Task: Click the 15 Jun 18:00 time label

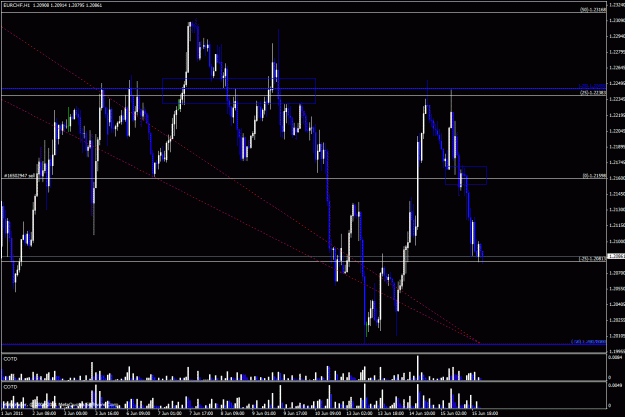Action: point(484,413)
